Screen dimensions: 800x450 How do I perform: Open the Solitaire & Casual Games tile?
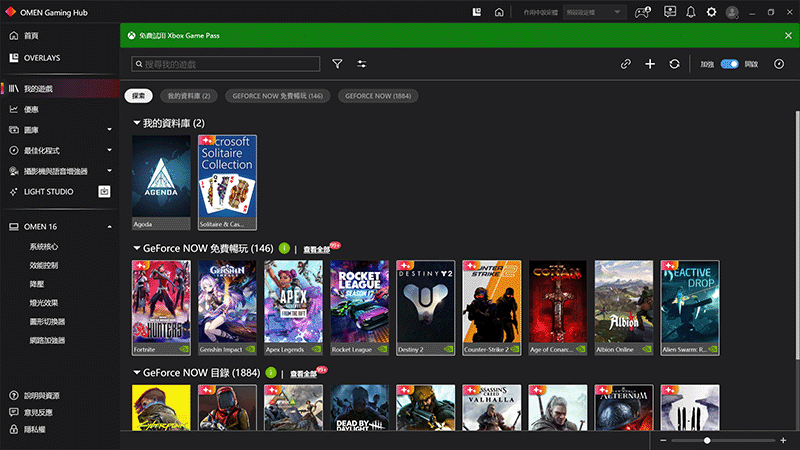(227, 182)
